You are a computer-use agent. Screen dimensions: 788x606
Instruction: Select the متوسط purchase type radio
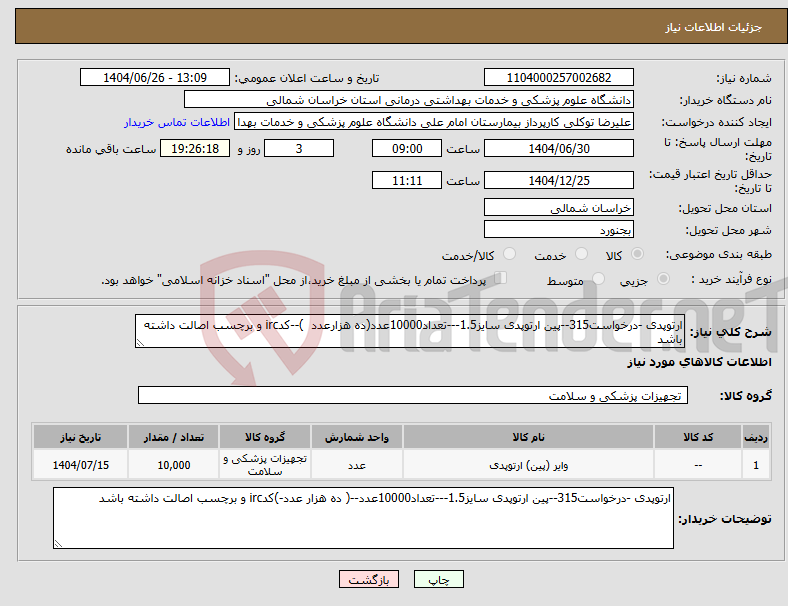click(599, 278)
